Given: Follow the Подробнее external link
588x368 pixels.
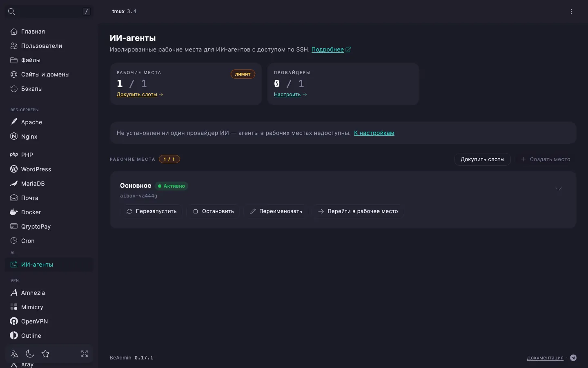Looking at the screenshot, I should coord(331,49).
